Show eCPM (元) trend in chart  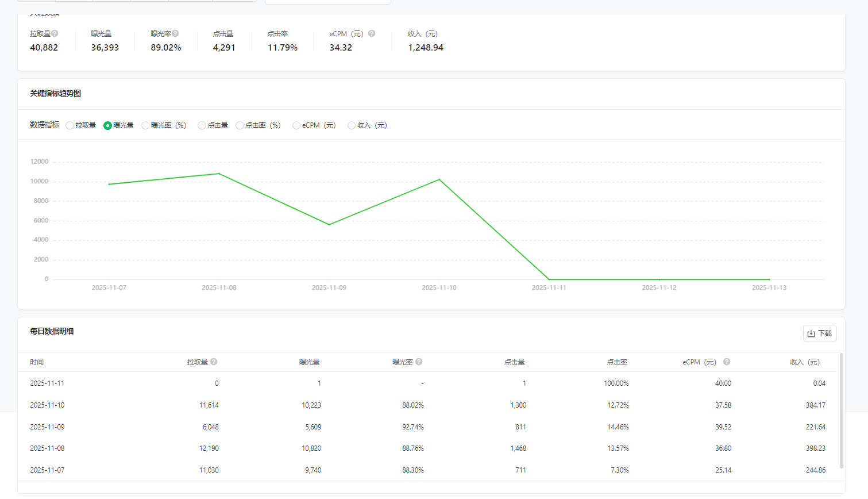pos(296,125)
